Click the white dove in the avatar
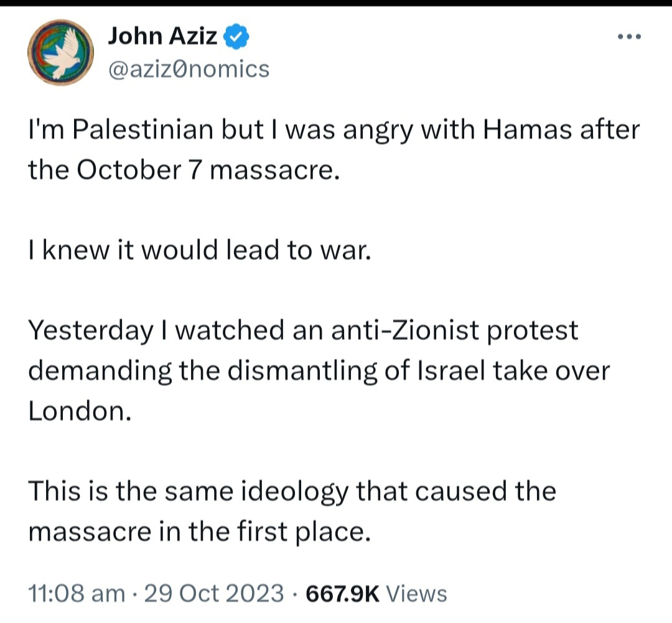The image size is (672, 623). pos(63,53)
